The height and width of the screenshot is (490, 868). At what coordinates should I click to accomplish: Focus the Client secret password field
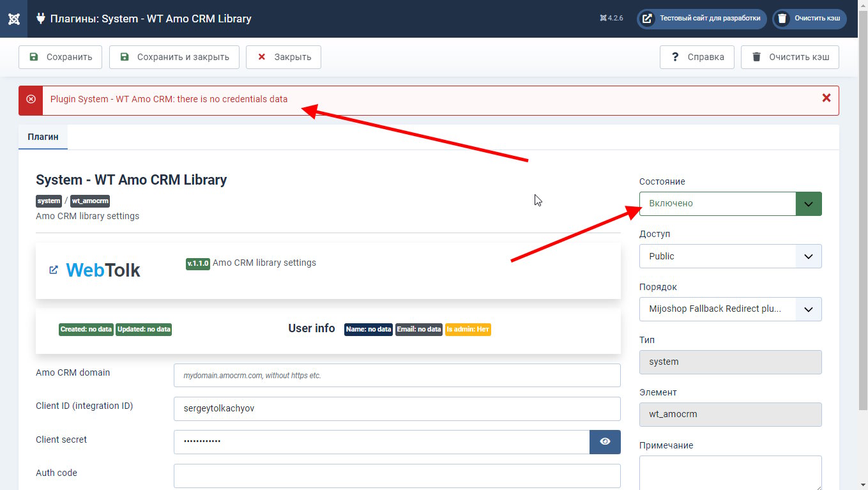click(x=381, y=442)
